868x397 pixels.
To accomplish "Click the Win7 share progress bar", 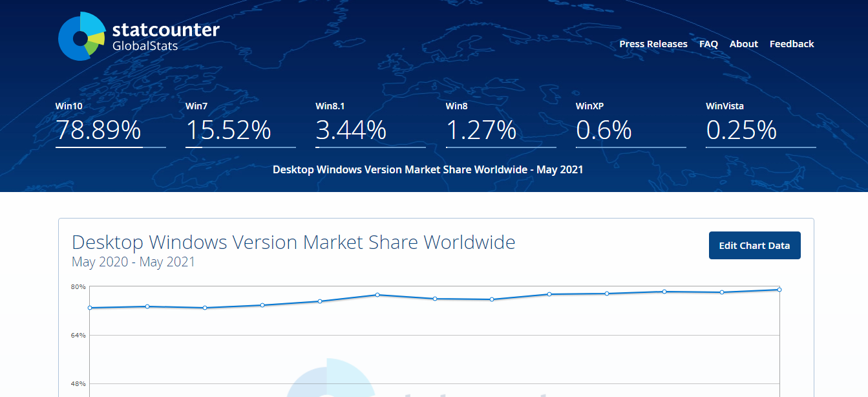I will (x=240, y=147).
